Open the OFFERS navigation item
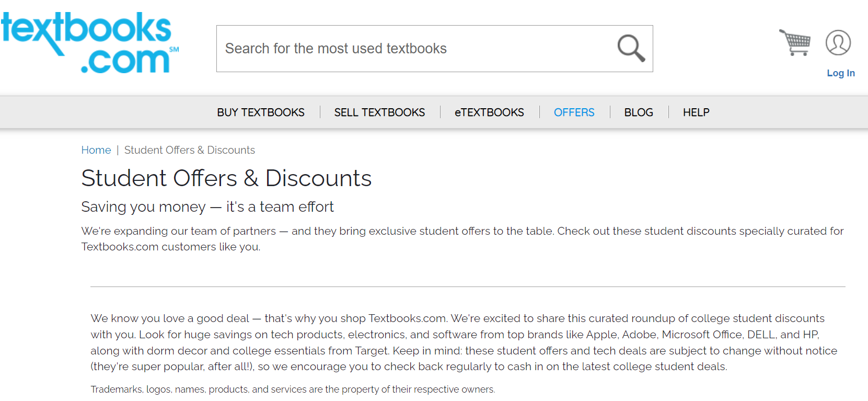Screen dimensions: 868x401 point(574,112)
